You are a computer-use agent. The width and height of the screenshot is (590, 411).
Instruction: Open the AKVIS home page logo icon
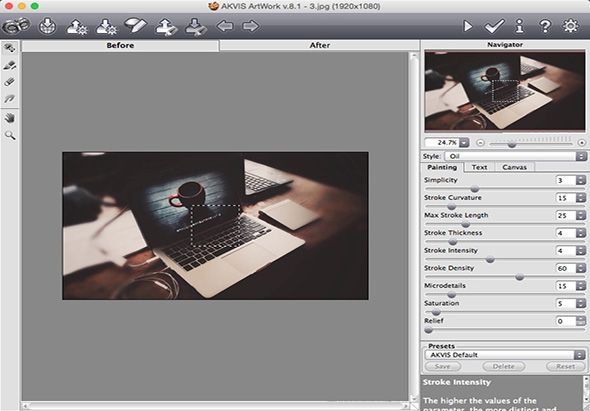point(16,26)
